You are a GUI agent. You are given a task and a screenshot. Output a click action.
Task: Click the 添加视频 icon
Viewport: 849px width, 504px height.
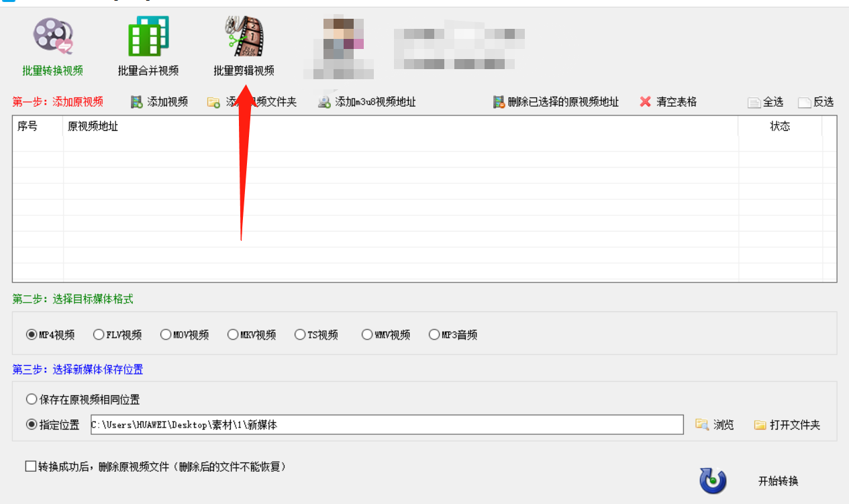tap(136, 102)
